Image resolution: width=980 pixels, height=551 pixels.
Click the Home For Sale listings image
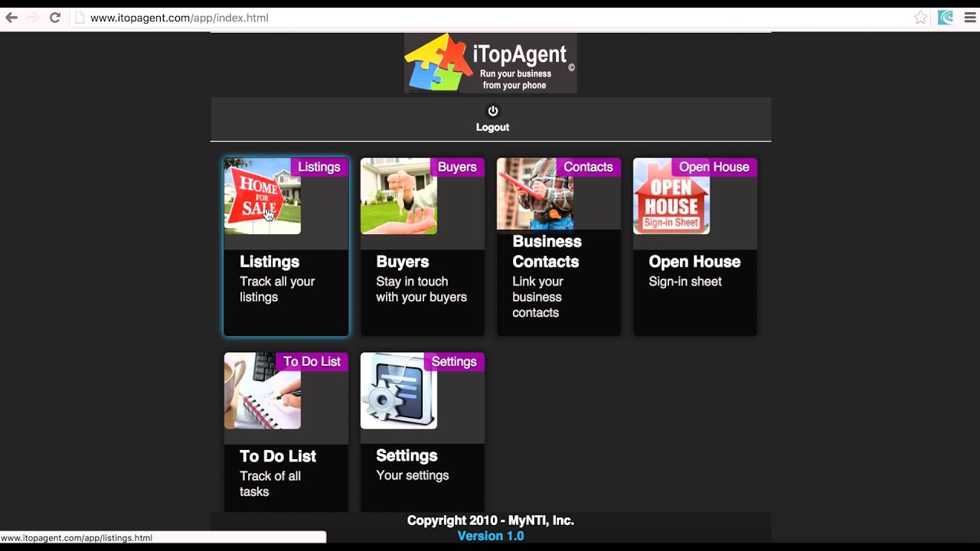[x=262, y=196]
